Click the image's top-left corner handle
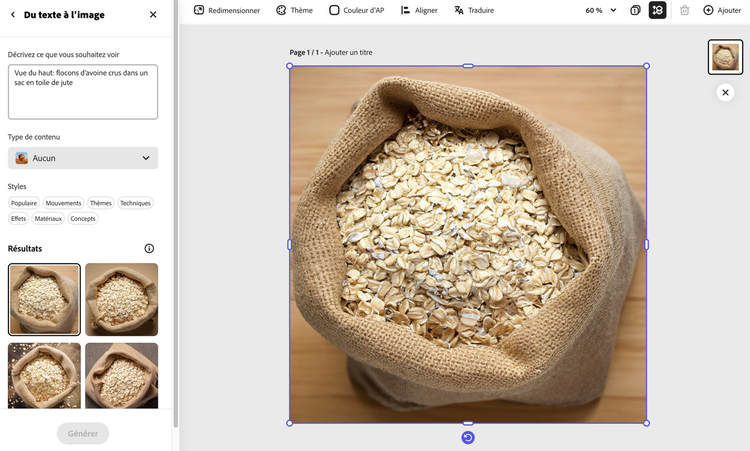Image resolution: width=750 pixels, height=451 pixels. coord(289,66)
